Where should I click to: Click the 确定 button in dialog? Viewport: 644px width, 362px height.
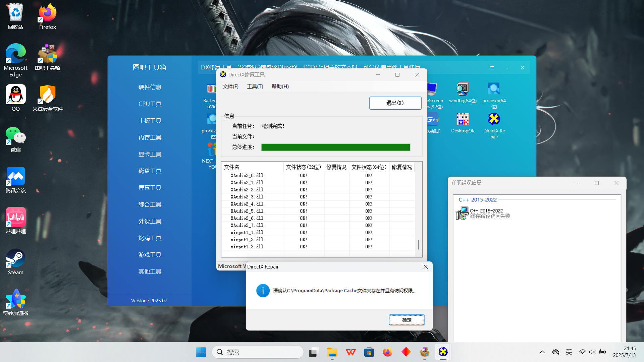coord(407,320)
